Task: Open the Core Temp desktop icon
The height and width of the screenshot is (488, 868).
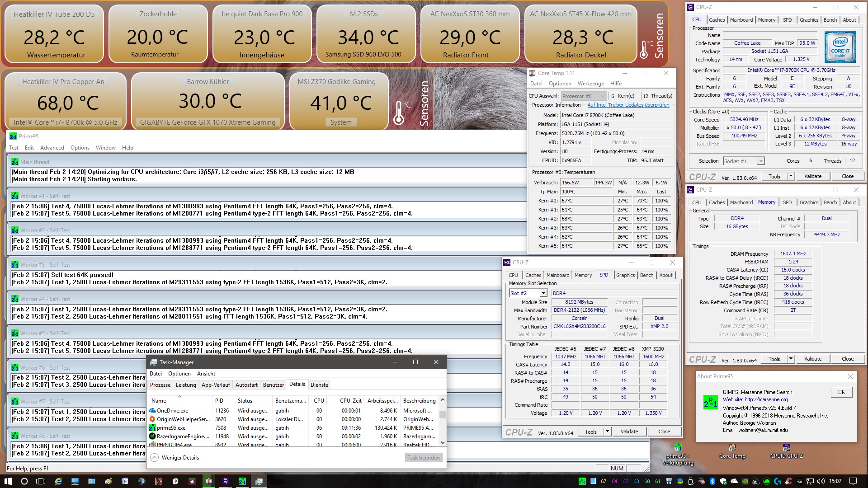Action: (732, 448)
